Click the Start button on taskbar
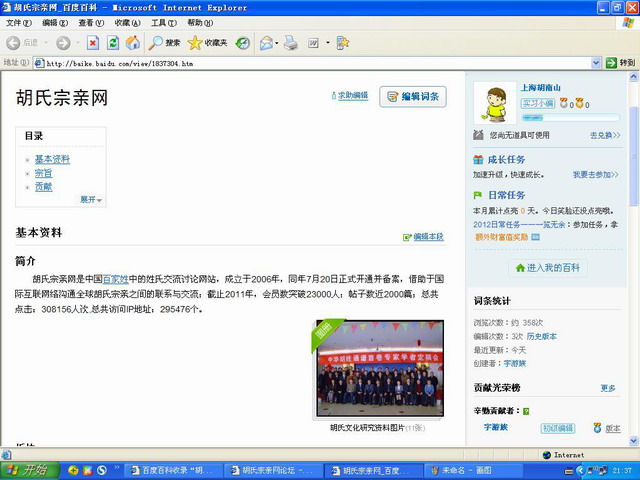Viewport: 640px width, 480px height. (x=29, y=471)
